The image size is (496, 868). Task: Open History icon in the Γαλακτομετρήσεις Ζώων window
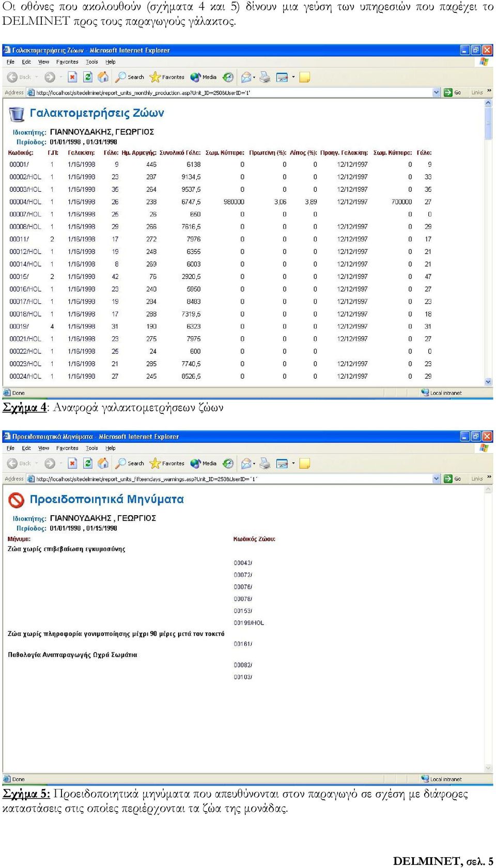click(228, 77)
